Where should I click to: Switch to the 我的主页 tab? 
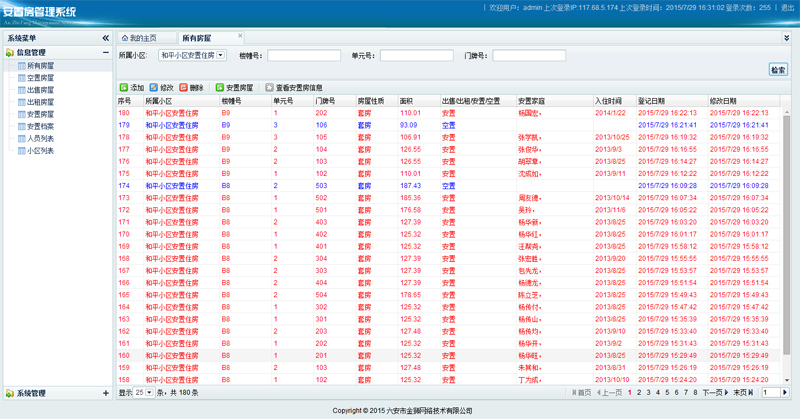(139, 38)
